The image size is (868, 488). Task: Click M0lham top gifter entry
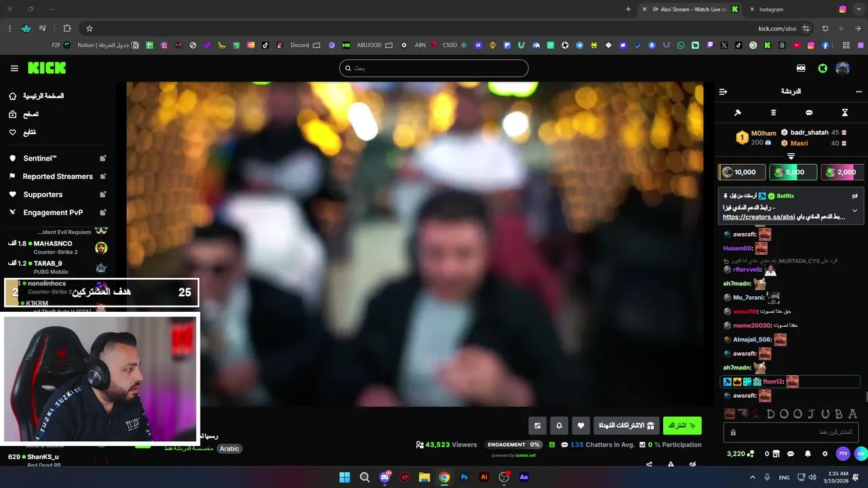click(756, 138)
